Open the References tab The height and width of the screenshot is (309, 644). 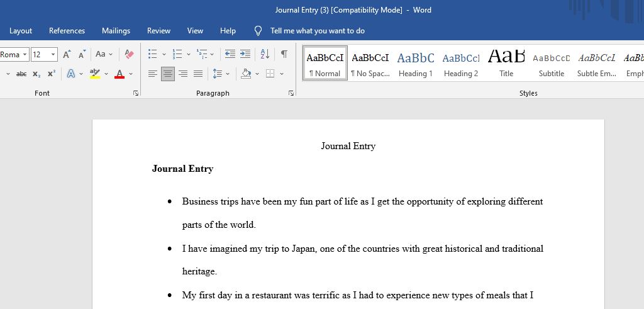[67, 31]
